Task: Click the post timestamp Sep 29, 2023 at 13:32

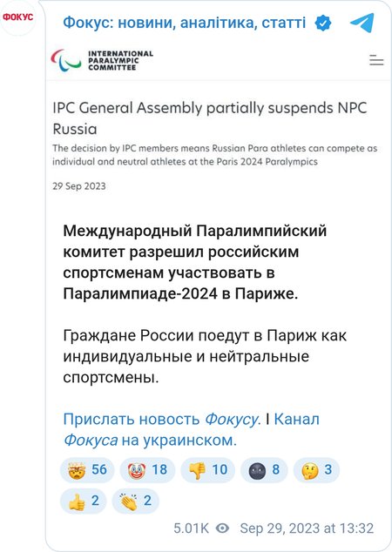Action: pyautogui.click(x=307, y=528)
